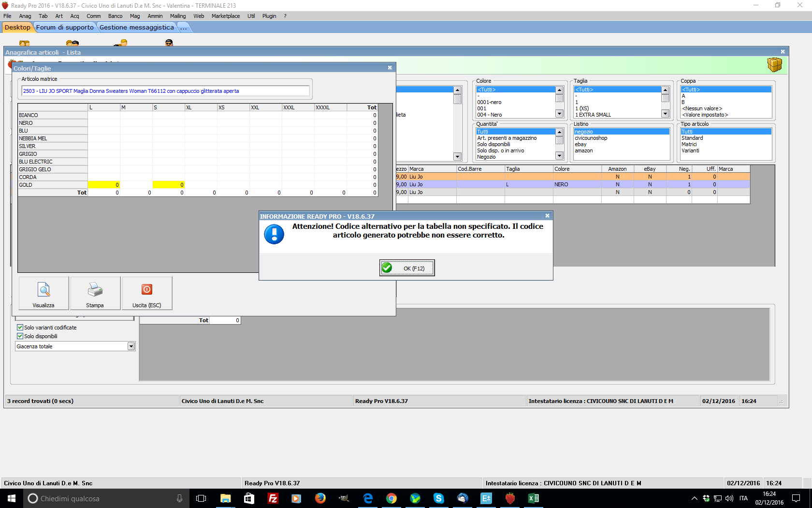Open Skype from the taskbar
812x508 pixels.
point(439,498)
